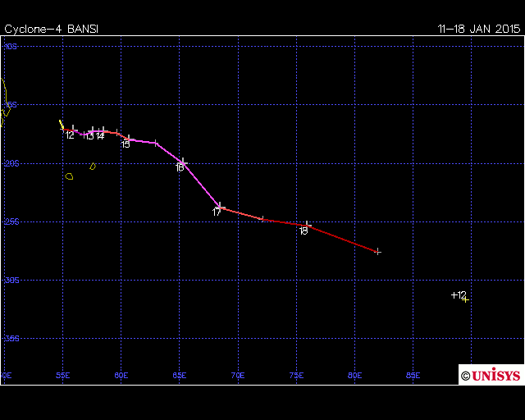Click the 25S latitude label
The height and width of the screenshot is (420, 525).
11,221
